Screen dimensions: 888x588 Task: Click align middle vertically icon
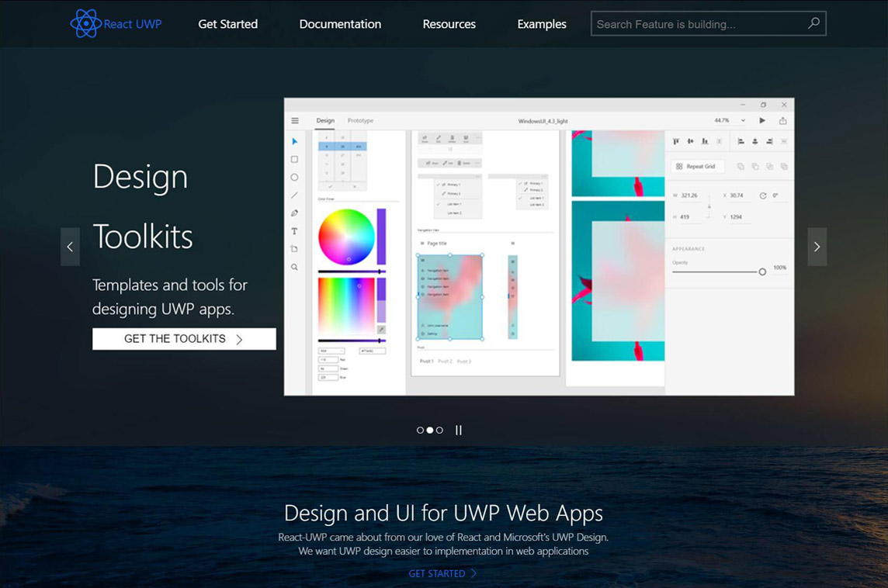coord(690,141)
